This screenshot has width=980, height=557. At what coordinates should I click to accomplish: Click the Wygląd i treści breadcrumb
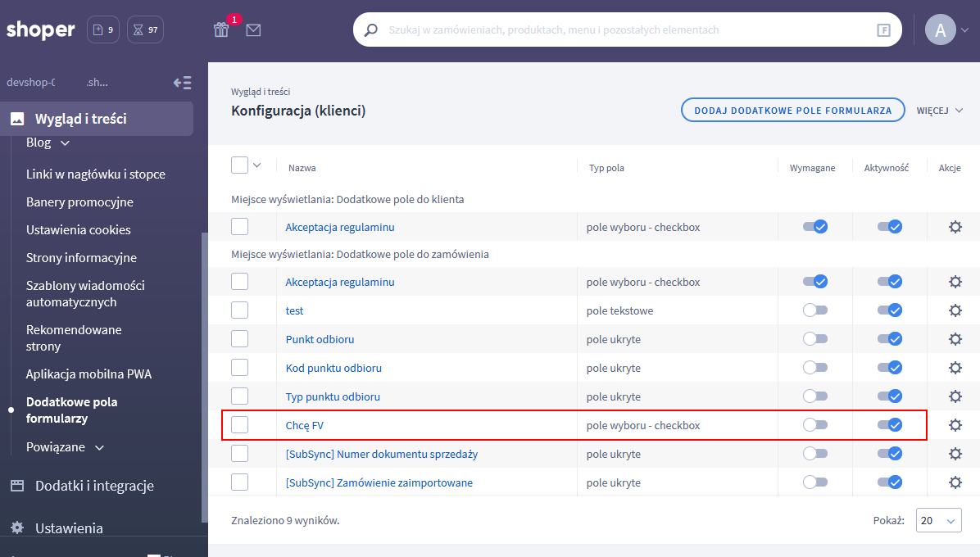pos(261,92)
